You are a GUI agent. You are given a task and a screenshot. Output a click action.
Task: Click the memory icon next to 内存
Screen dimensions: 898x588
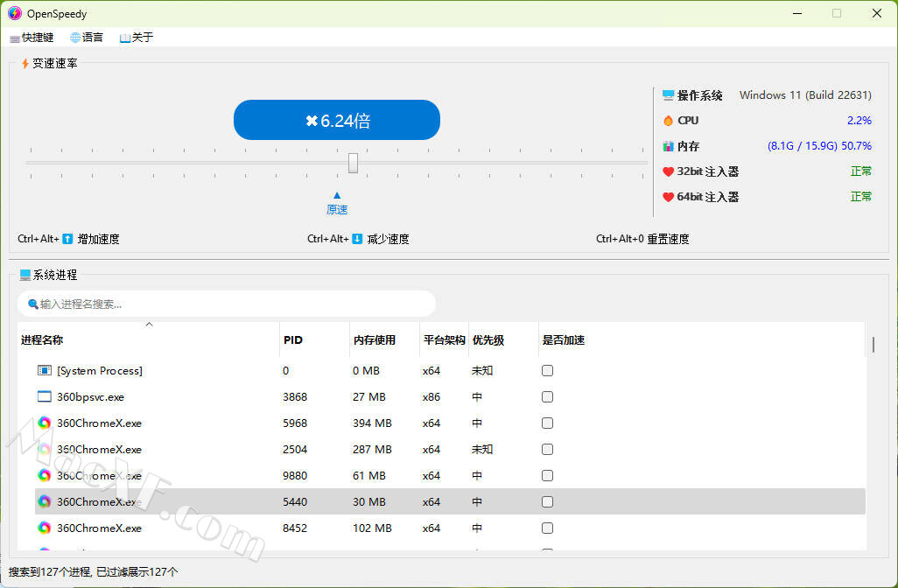(x=669, y=146)
